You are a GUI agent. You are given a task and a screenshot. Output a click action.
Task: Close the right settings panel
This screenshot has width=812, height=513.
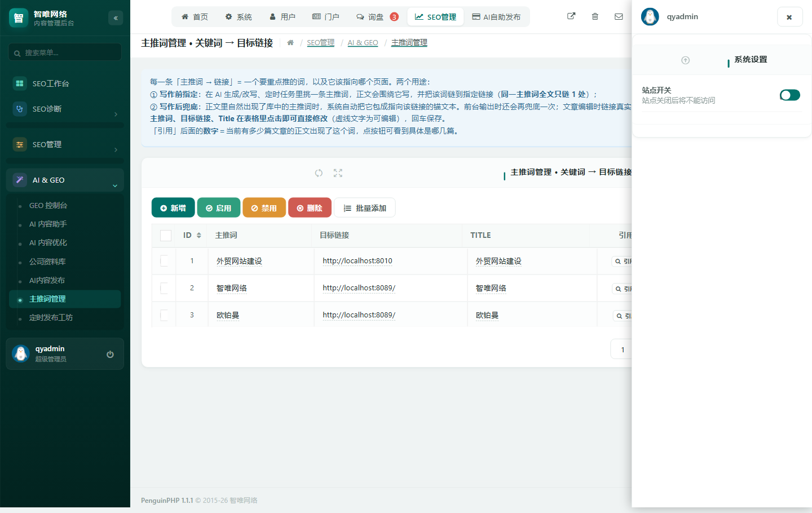click(x=789, y=17)
